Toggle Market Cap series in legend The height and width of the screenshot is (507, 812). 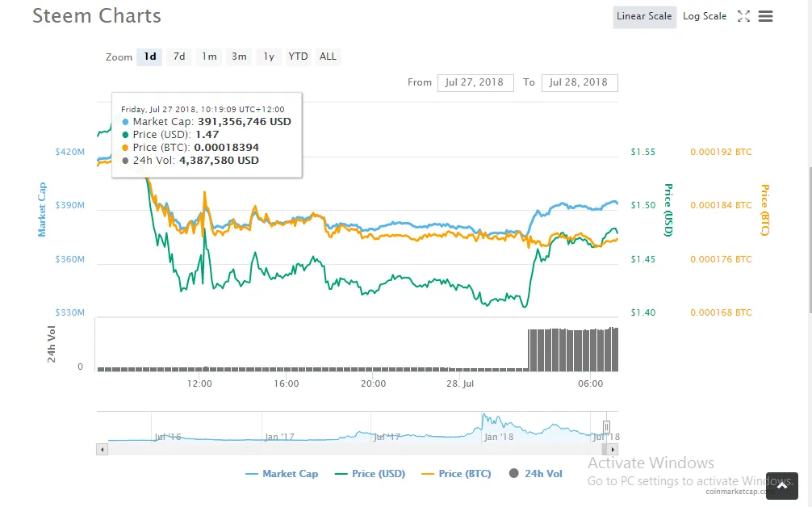[282, 474]
